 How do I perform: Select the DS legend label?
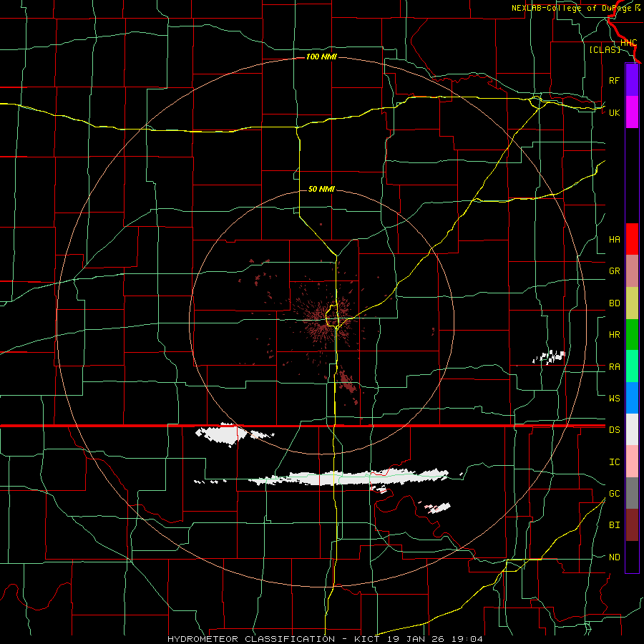coord(614,429)
